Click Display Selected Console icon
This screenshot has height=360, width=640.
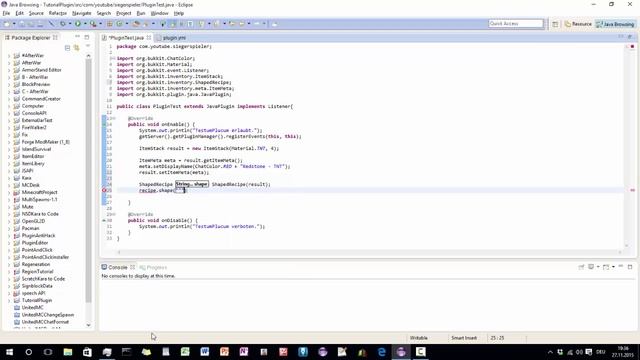point(591,267)
